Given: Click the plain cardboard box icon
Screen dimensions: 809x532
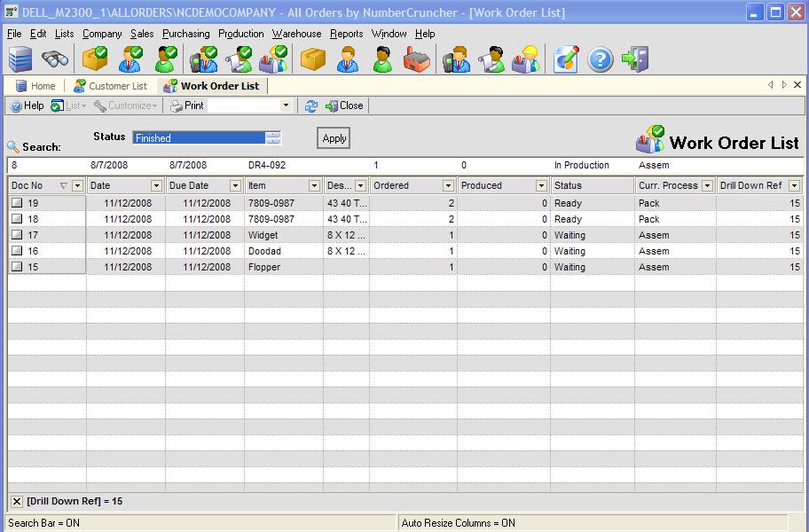Looking at the screenshot, I should [x=312, y=59].
